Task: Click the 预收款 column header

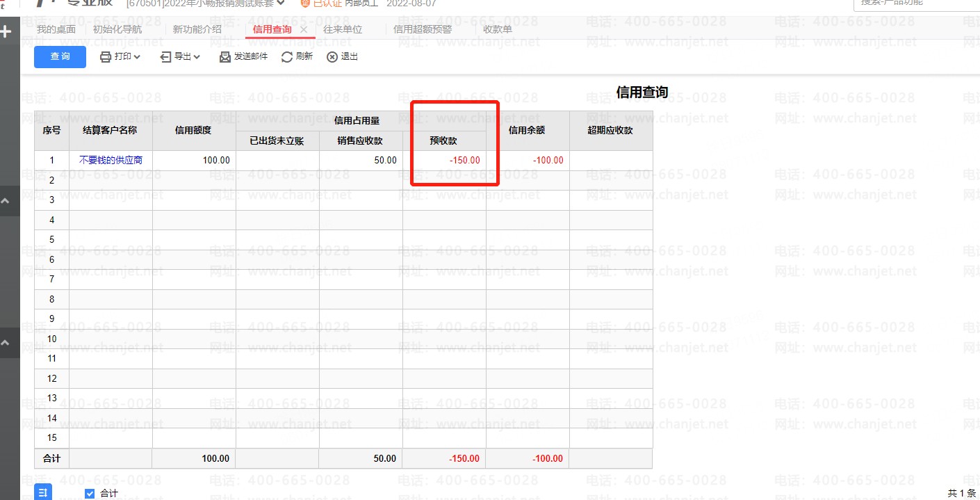Action: [444, 140]
